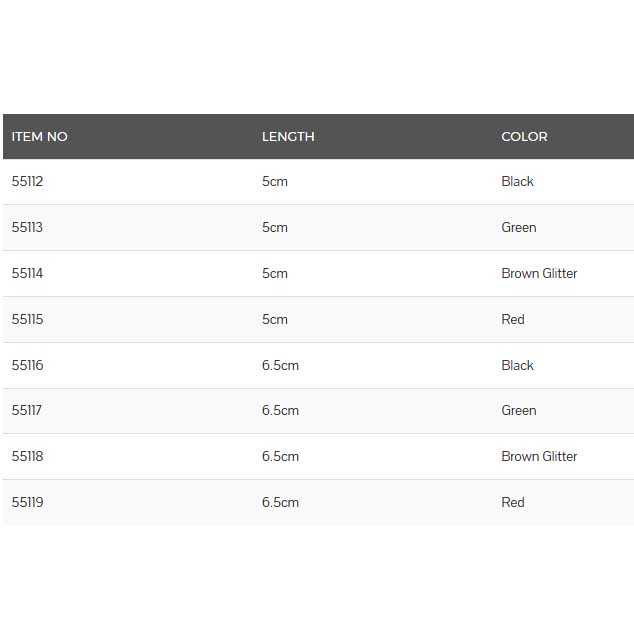The image size is (634, 634).
Task: Click the Red color for item 55115
Action: coord(512,320)
